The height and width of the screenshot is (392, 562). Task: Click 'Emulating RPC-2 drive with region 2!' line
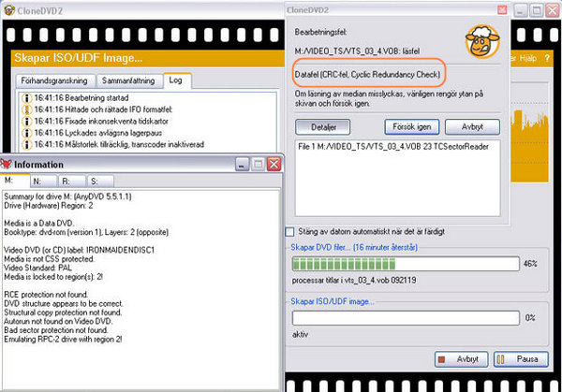[x=63, y=339]
